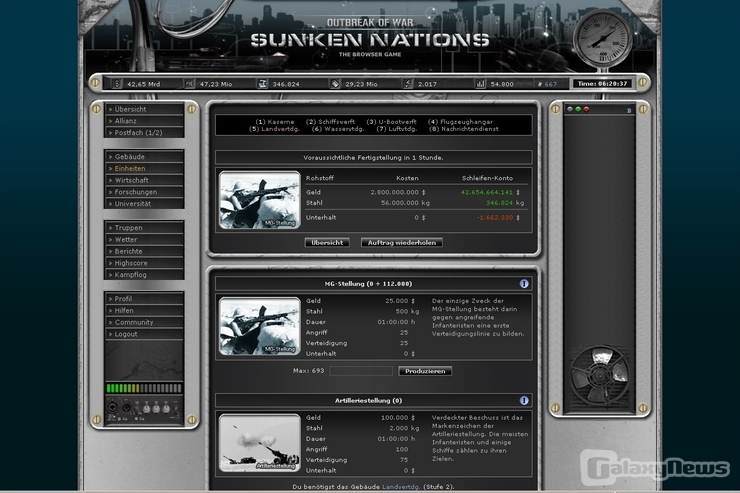The height and width of the screenshot is (493, 740).
Task: Click 'MG-Stellung (0 + 112.000)' header
Action: (368, 284)
